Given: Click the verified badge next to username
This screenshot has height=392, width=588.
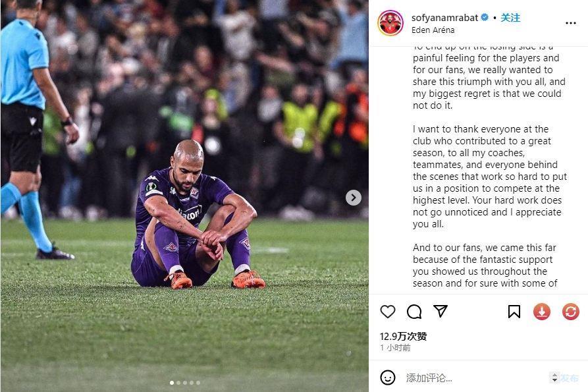Looking at the screenshot, I should click(485, 17).
